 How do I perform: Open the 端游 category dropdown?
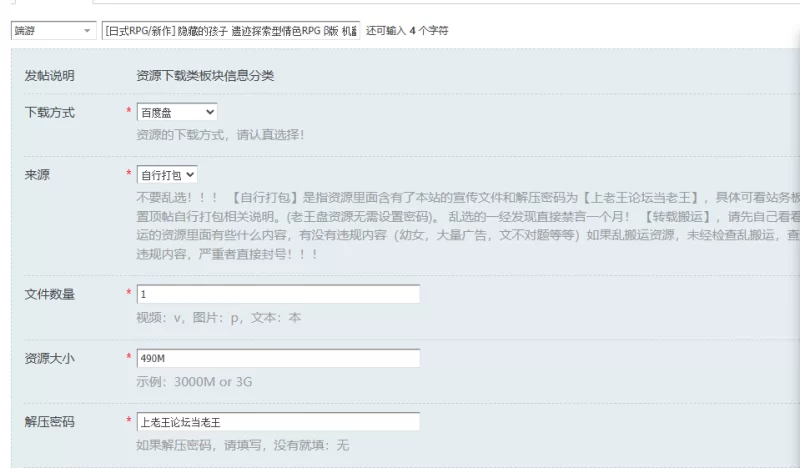54,31
